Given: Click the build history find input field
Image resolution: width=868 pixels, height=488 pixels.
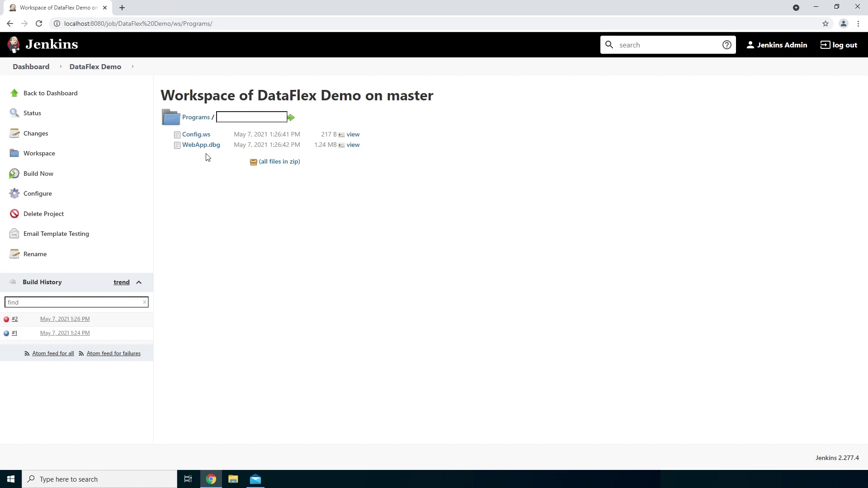Looking at the screenshot, I should pos(72,302).
